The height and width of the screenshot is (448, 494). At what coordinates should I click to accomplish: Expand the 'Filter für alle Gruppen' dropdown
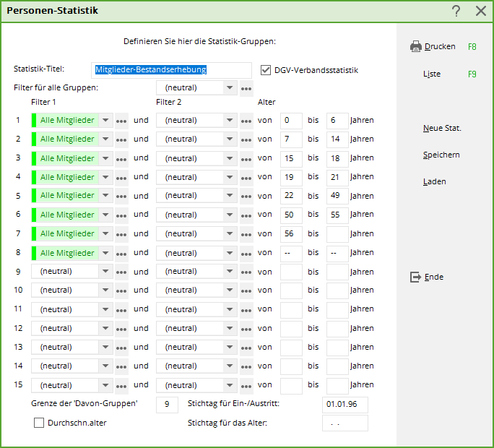pos(230,88)
